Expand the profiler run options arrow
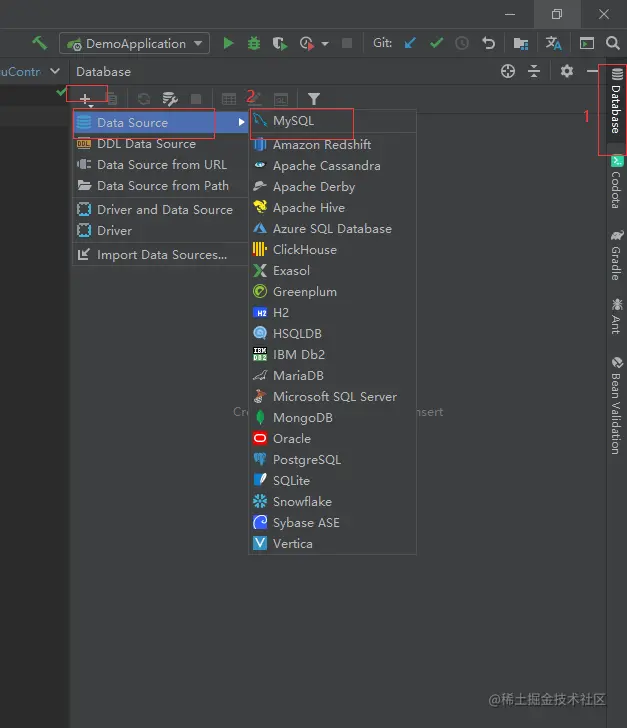This screenshot has height=728, width=627. (x=325, y=44)
